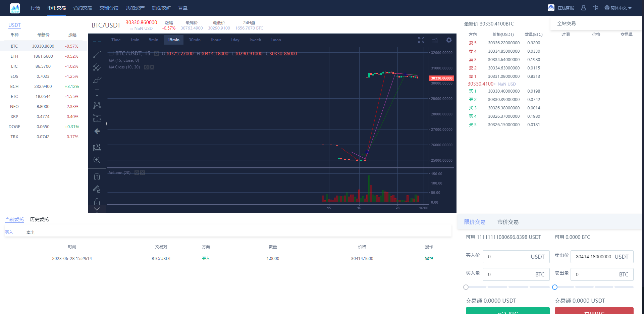Click the sell amount slider handle
The image size is (644, 314).
click(555, 287)
